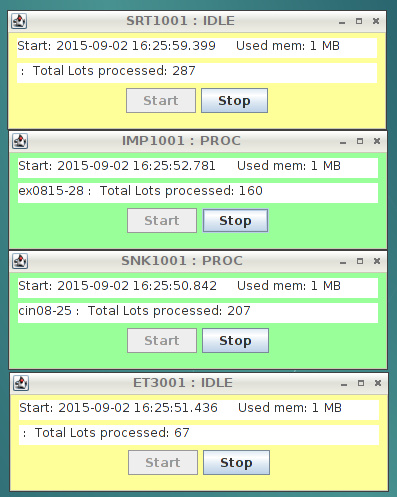The height and width of the screenshot is (497, 397).
Task: Click the disabled Start button in IMP1001
Action: 162,221
